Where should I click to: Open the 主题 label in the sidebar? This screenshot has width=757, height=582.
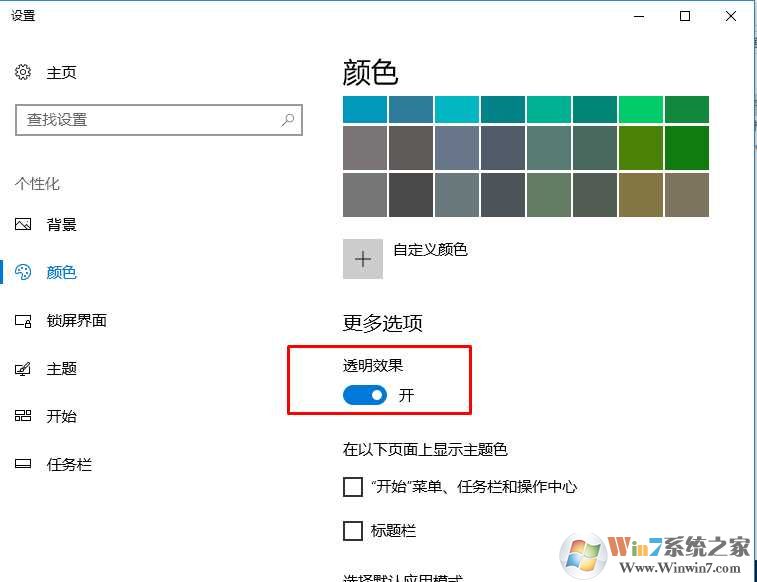(61, 369)
